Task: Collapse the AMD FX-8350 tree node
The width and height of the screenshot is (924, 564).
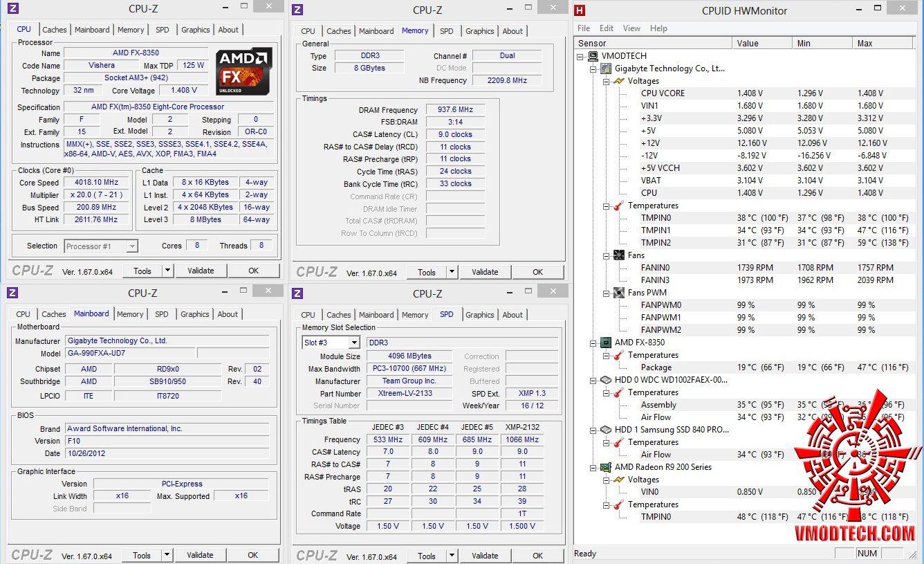Action: [593, 343]
